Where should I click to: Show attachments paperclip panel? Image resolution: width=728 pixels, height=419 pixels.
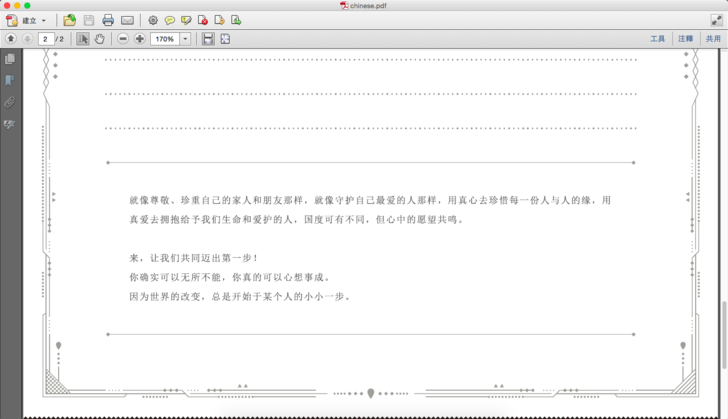(9, 102)
